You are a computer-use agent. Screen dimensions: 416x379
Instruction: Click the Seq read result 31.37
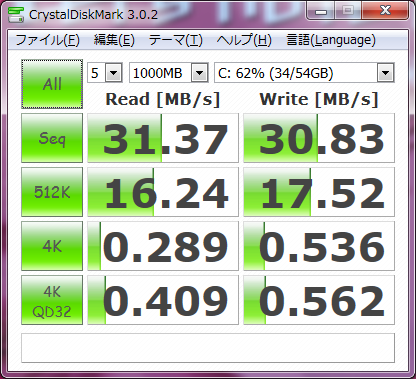point(163,138)
